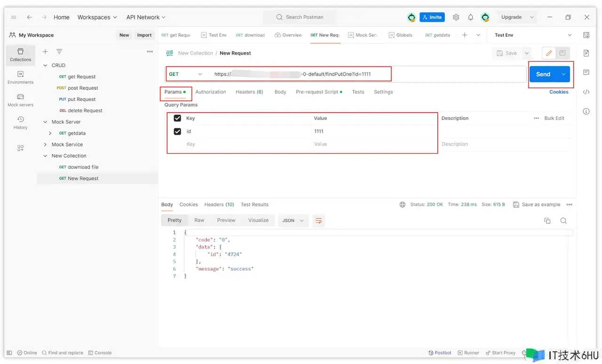Click the network globe icon
Viewport: 602px width, 364px height.
pyautogui.click(x=403, y=205)
